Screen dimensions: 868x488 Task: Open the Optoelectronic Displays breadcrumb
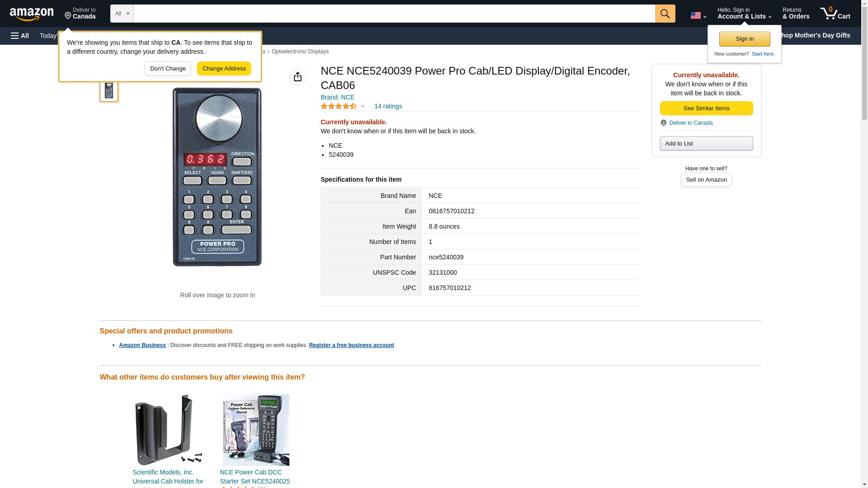click(300, 52)
